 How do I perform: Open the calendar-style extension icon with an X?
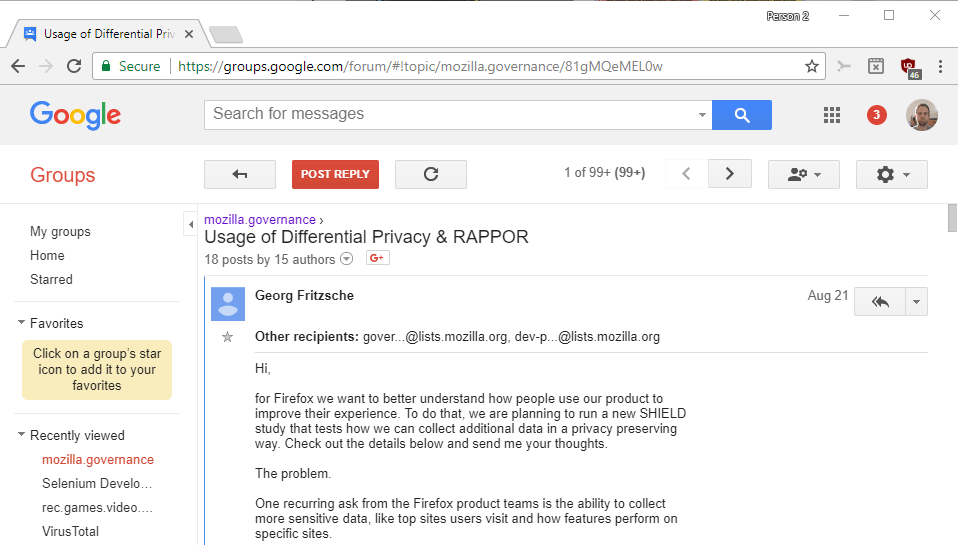tap(876, 66)
